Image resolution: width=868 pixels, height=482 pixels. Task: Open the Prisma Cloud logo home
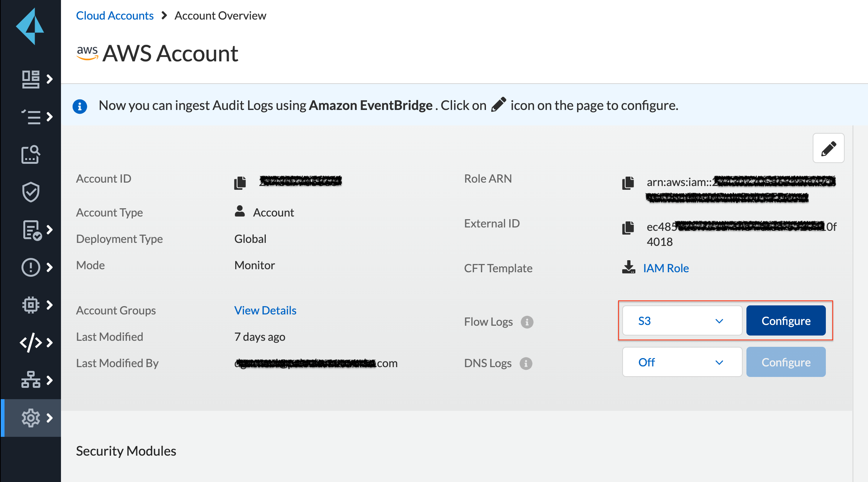[30, 26]
